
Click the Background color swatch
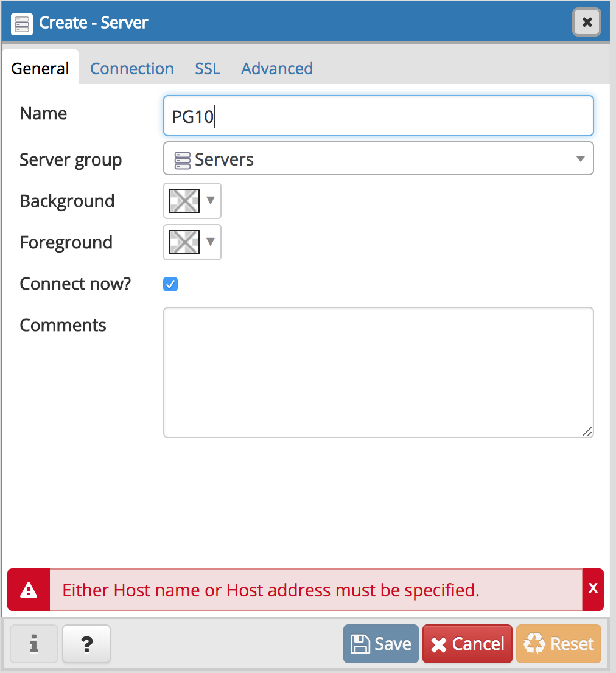point(184,201)
